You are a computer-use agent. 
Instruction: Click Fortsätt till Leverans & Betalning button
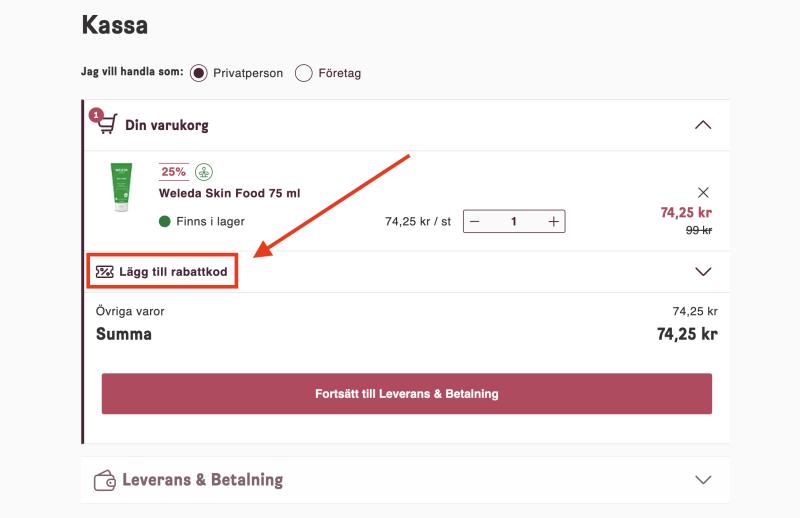(x=407, y=393)
